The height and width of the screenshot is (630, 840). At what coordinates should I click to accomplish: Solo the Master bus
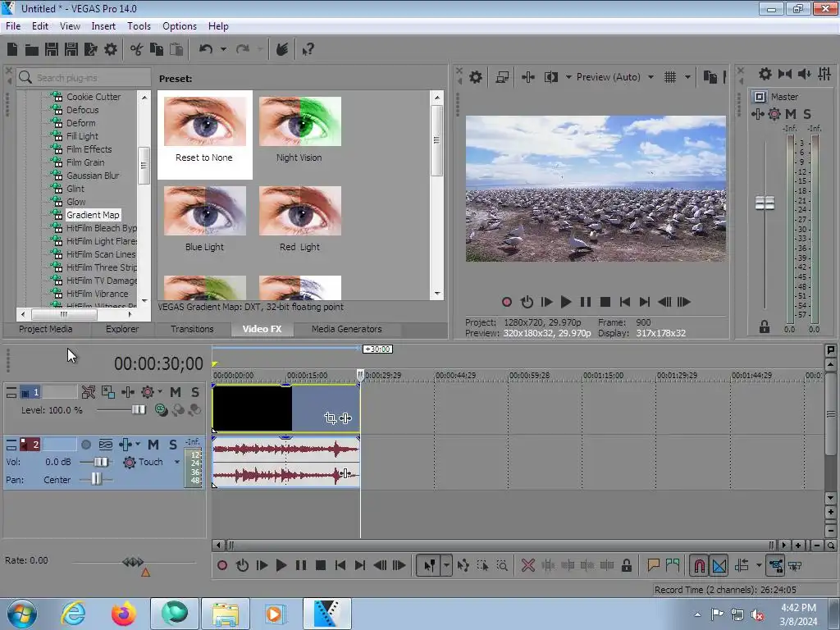(x=807, y=113)
